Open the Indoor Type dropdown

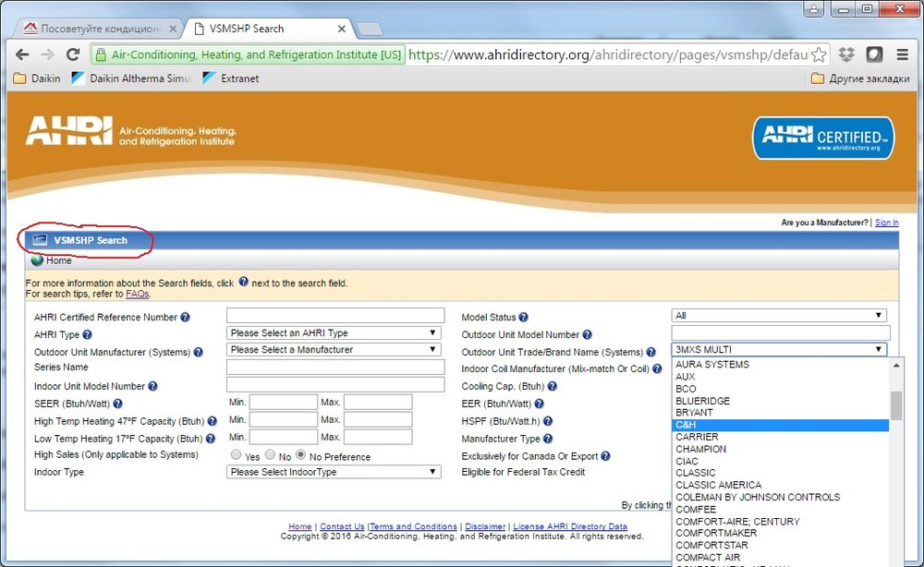tap(334, 472)
